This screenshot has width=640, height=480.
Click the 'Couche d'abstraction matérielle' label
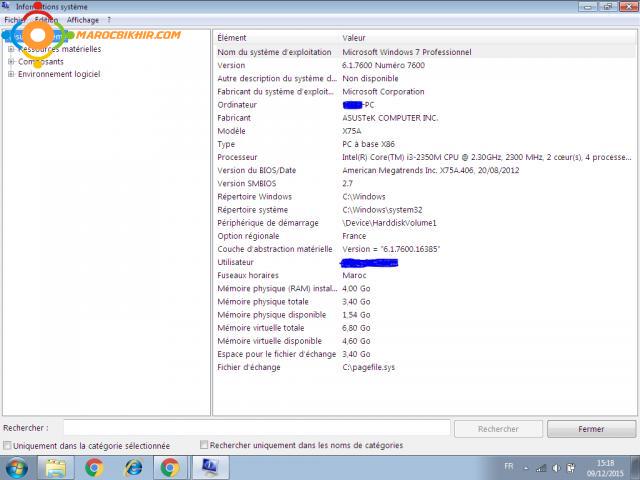275,249
